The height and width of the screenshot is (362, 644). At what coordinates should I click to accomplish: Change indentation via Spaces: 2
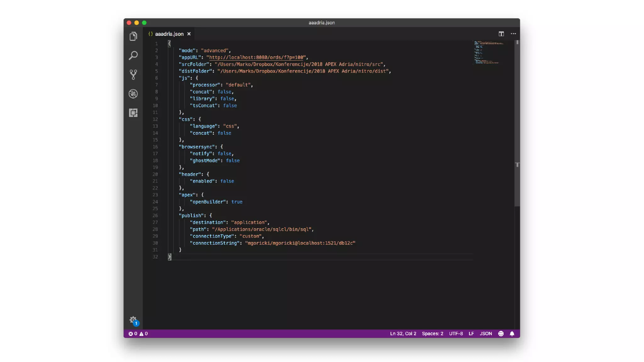432,333
